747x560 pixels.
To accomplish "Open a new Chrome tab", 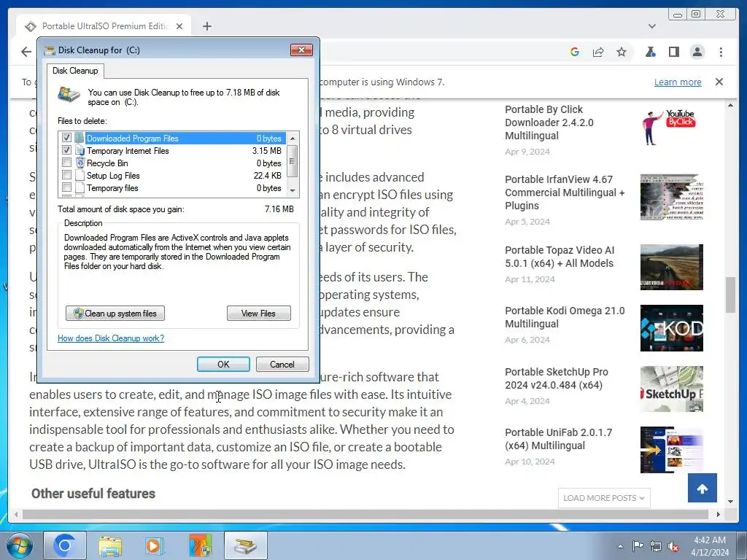I will (206, 26).
